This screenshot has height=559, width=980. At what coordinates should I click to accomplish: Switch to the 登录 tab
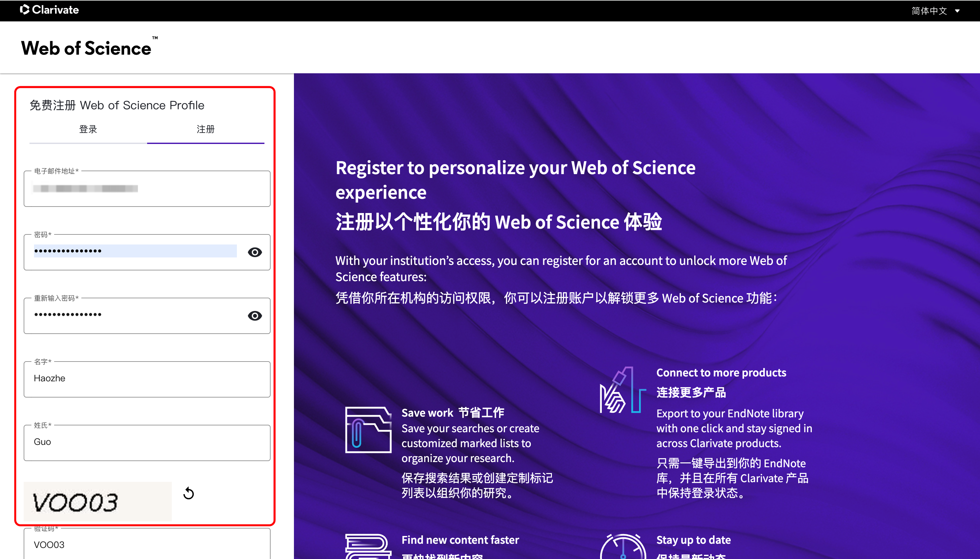pos(88,129)
